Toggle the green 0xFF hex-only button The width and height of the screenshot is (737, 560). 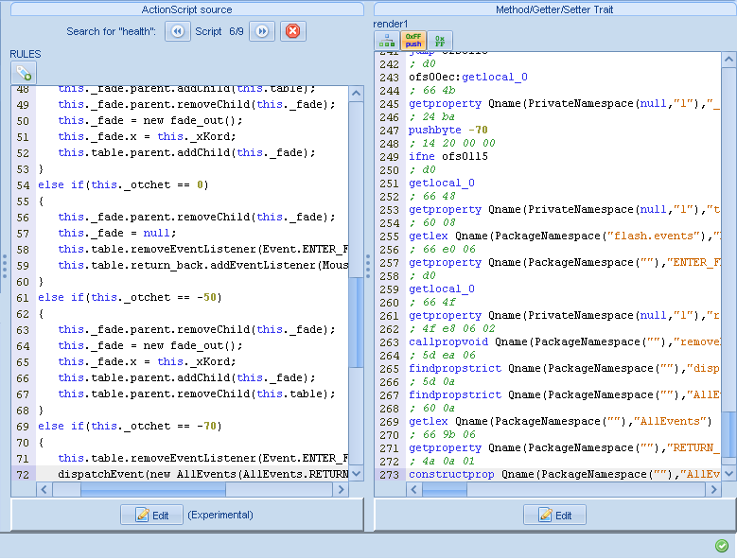440,41
